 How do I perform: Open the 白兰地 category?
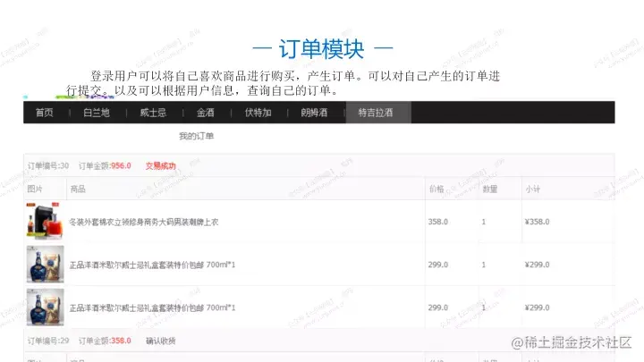coord(97,113)
